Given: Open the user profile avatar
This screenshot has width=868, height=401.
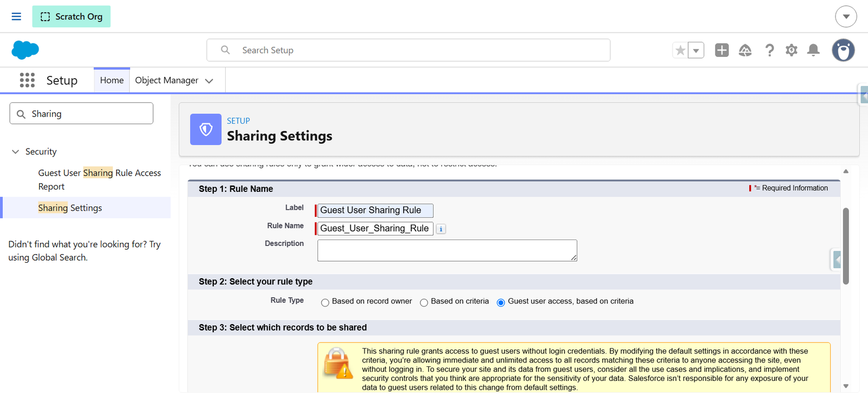Looking at the screenshot, I should point(843,50).
